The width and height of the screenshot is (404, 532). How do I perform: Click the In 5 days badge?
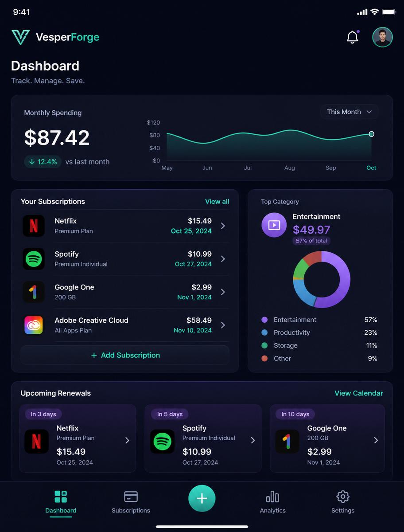coord(170,414)
